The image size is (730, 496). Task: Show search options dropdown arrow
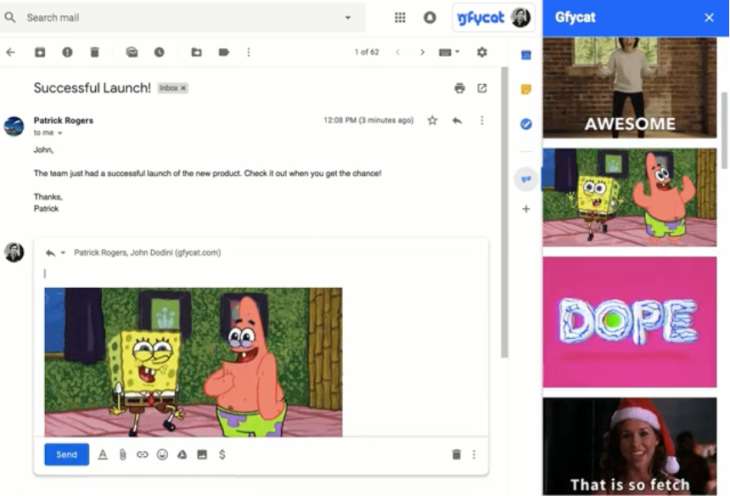pyautogui.click(x=347, y=18)
